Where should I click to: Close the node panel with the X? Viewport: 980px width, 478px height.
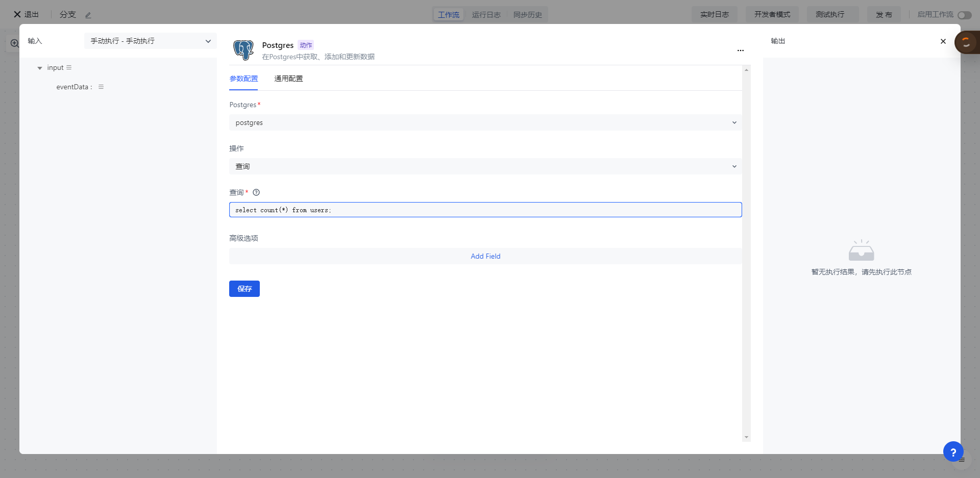[x=943, y=41]
